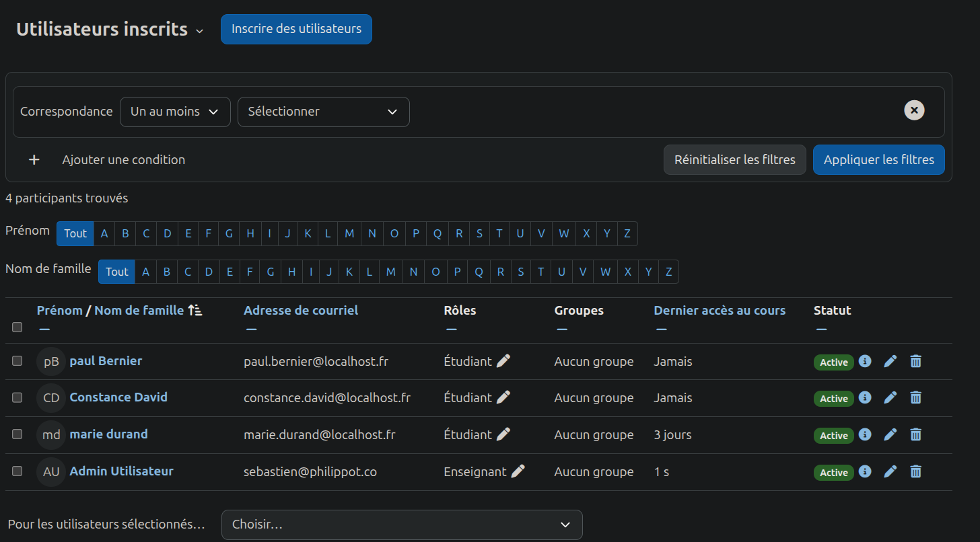Toggle the select-all checkbox in header
This screenshot has width=980, height=542.
[x=17, y=327]
